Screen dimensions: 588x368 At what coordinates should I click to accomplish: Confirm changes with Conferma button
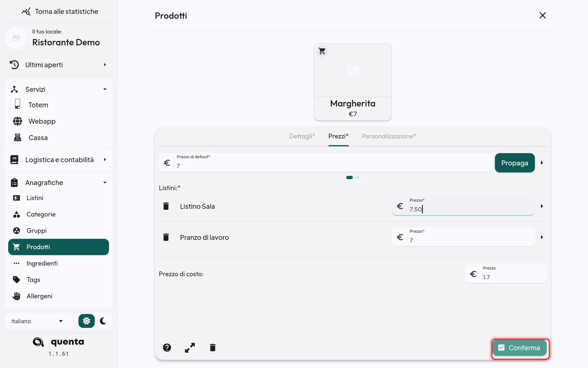[x=520, y=348]
